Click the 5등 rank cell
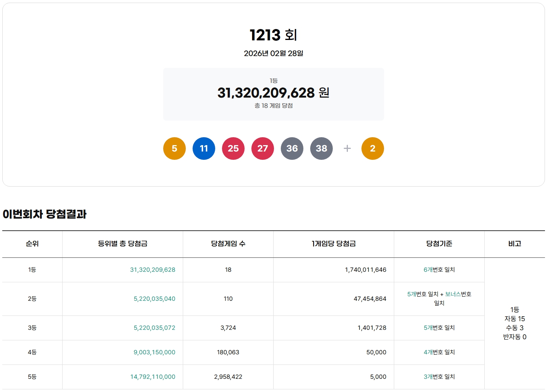Viewport: 548px width, 392px height. pos(32,377)
